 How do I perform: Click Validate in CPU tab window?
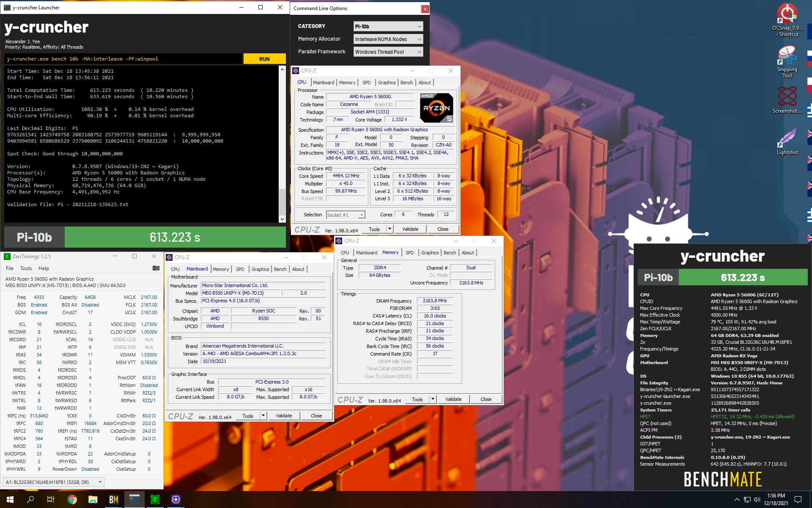(x=410, y=229)
